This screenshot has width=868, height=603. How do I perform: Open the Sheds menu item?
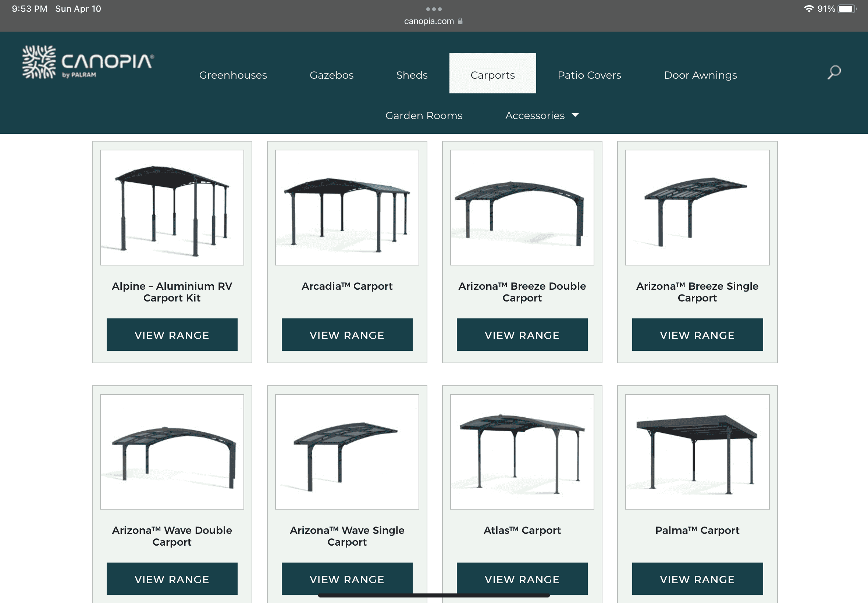click(412, 75)
